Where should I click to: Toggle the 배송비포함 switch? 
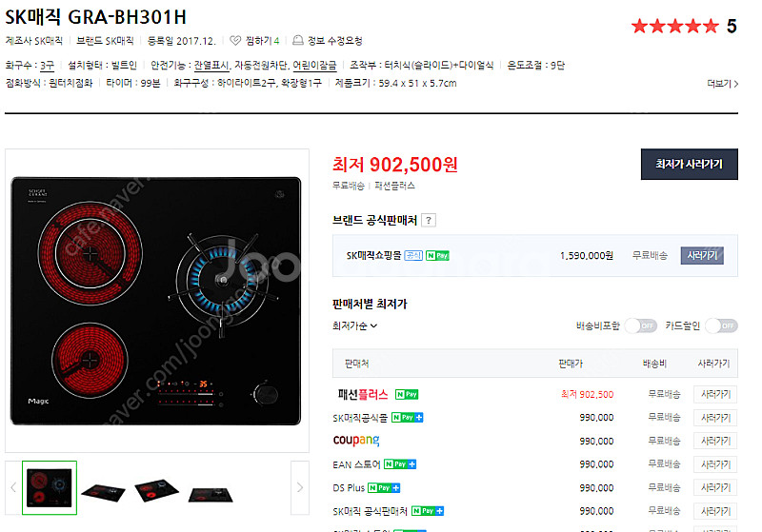[x=640, y=325]
